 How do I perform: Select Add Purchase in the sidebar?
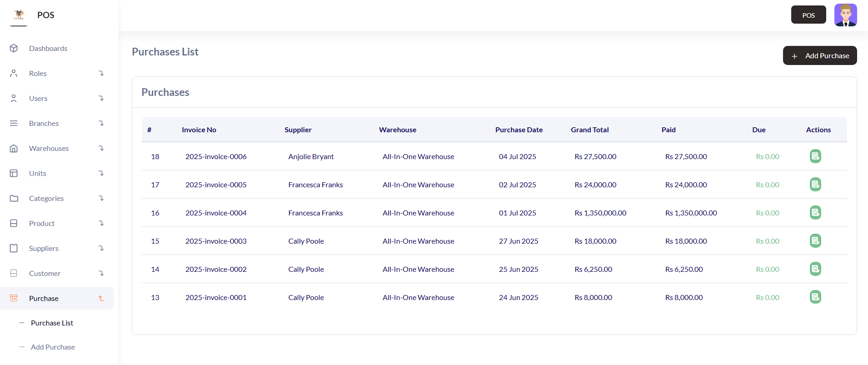53,347
